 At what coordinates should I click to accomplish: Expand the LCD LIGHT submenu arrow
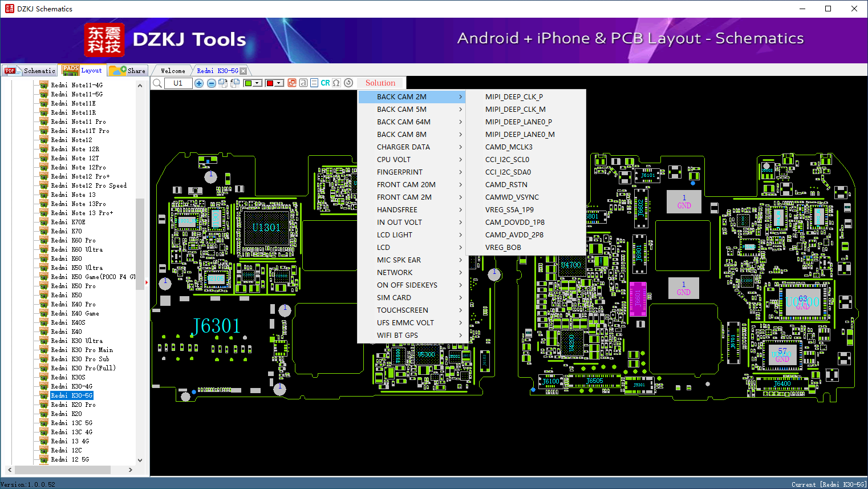tap(460, 235)
